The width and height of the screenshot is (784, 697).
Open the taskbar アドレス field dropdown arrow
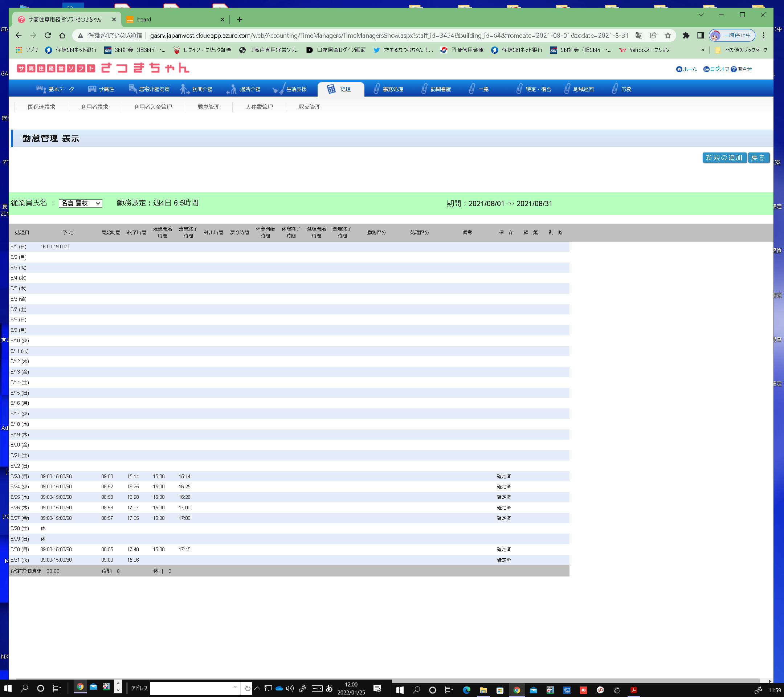click(235, 686)
